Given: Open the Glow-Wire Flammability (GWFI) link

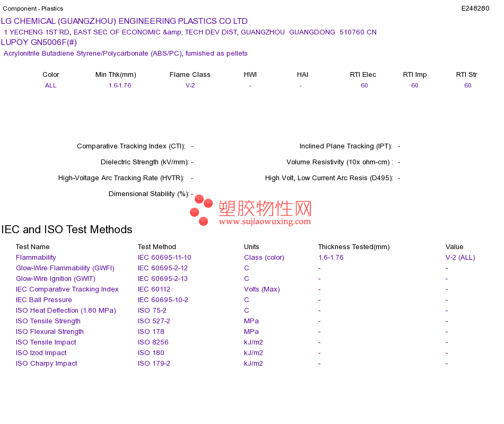Looking at the screenshot, I should click(65, 268).
